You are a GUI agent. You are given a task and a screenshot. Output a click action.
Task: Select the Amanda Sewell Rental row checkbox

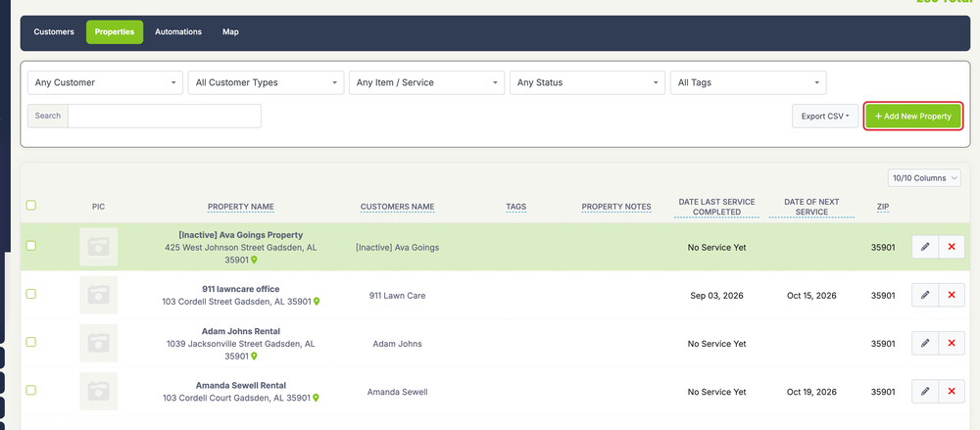click(30, 390)
